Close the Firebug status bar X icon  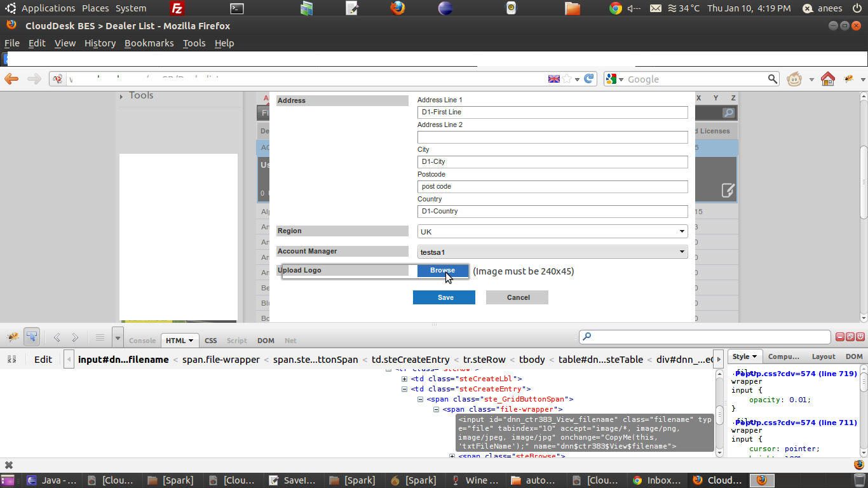(9, 465)
